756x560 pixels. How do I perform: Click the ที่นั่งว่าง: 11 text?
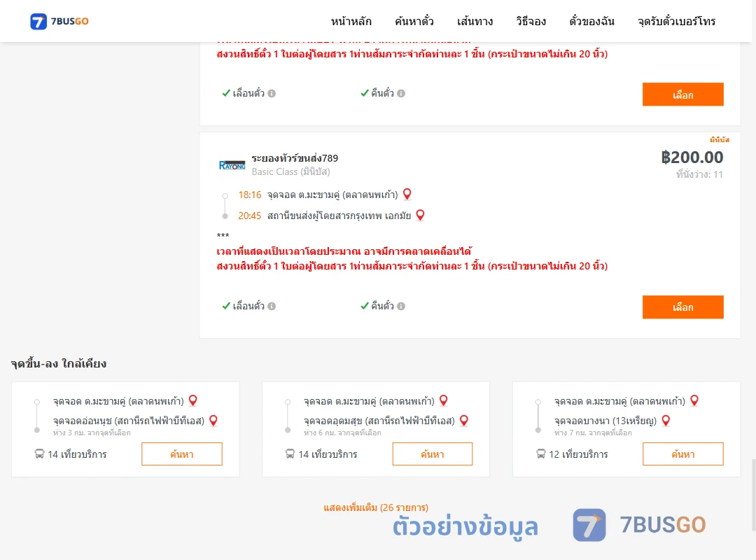(699, 174)
